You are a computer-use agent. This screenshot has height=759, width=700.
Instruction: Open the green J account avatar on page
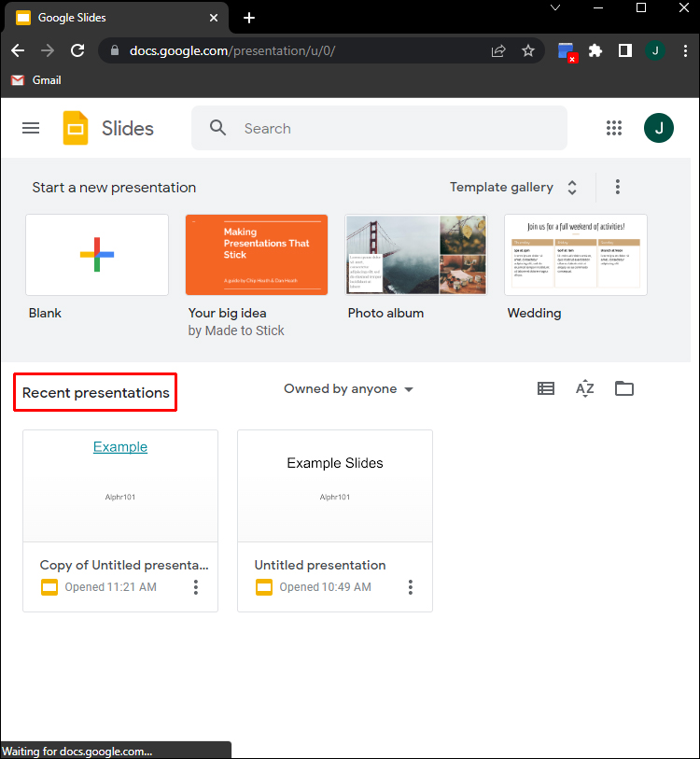(x=658, y=128)
